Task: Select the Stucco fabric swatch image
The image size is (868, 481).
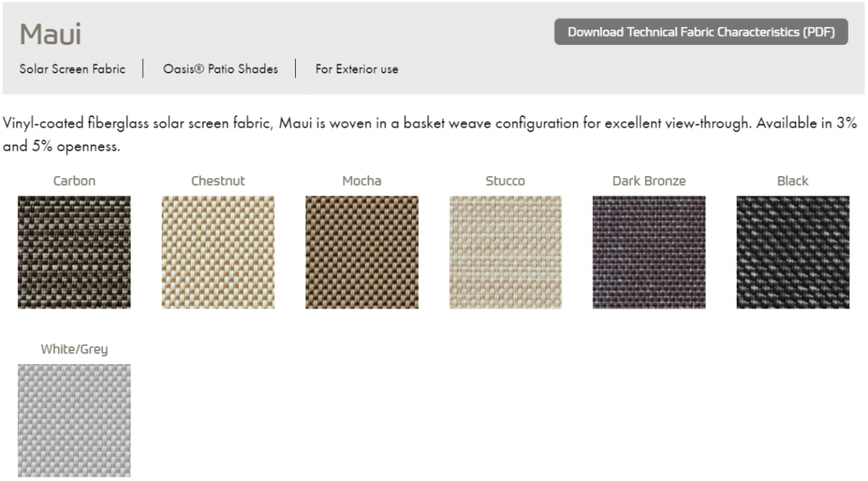Action: [x=505, y=252]
